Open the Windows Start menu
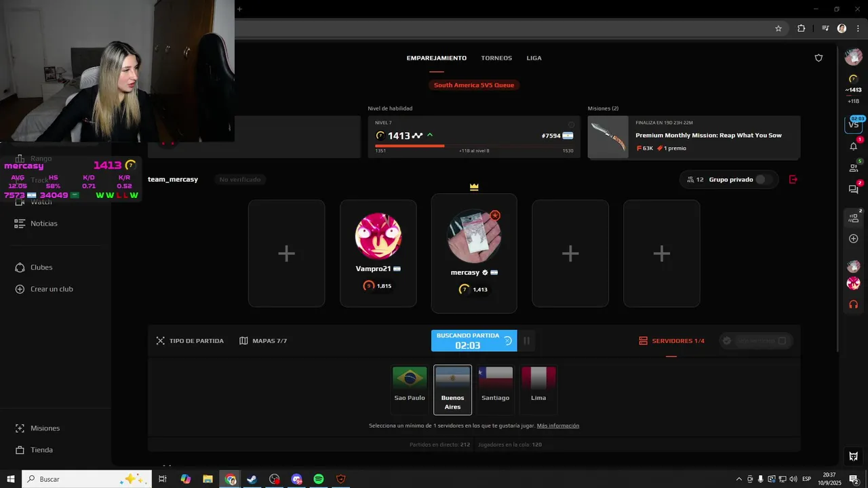Viewport: 868px width, 488px height. click(10, 479)
